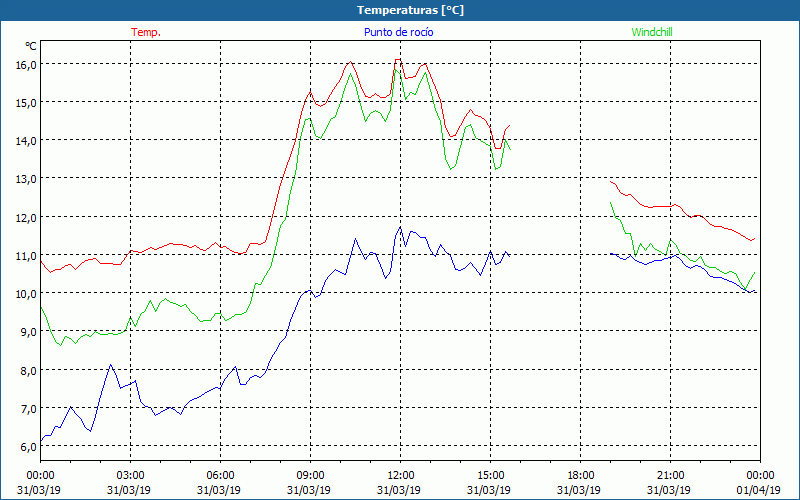This screenshot has width=800, height=500.
Task: Click the '8,0' y-axis value
Action: 28,370
